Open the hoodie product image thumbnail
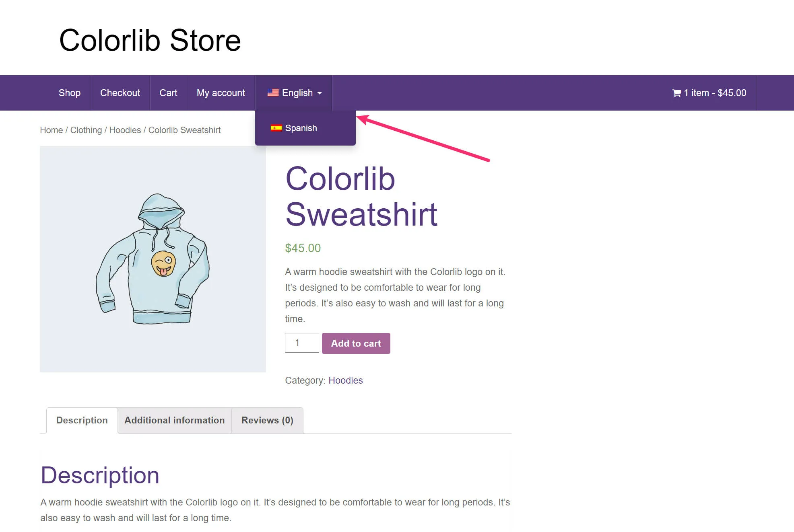Screen dimensions: 794x532 (153, 259)
